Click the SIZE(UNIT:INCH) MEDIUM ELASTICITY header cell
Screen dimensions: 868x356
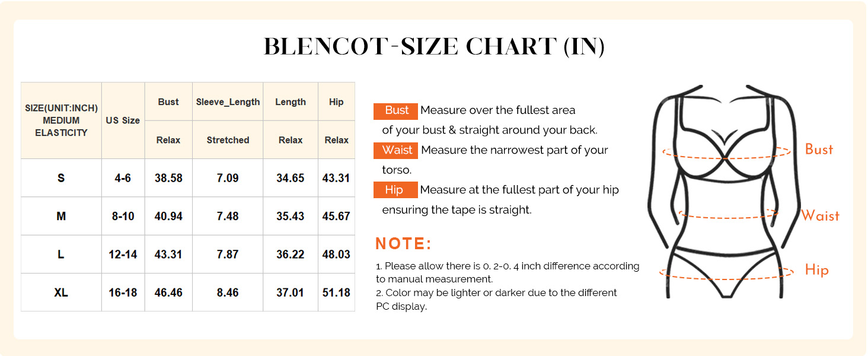click(61, 120)
